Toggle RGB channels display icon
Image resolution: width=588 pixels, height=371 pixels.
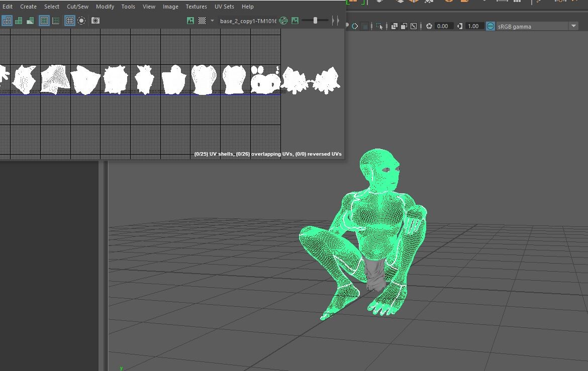(283, 21)
